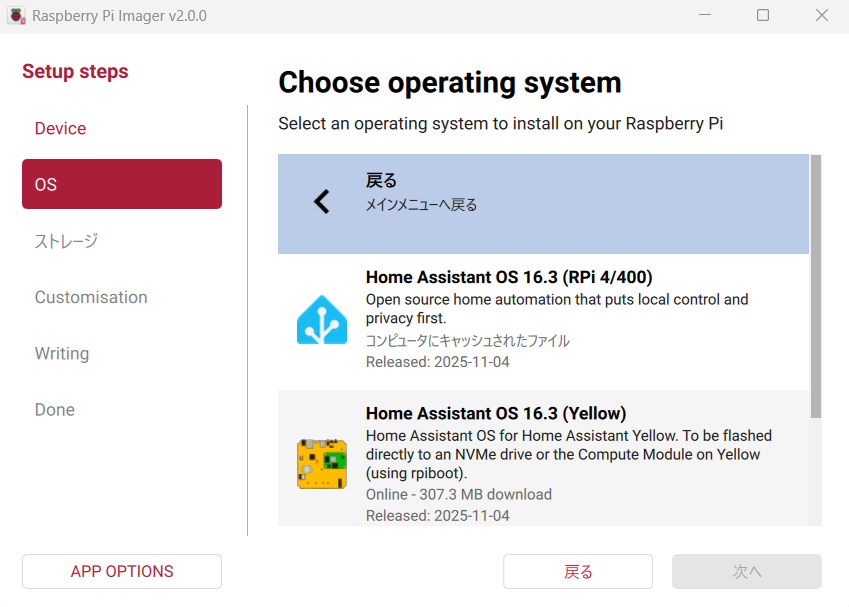Maximize the Raspberry Pi Imager window
Image resolution: width=849 pixels, height=607 pixels.
(763, 16)
